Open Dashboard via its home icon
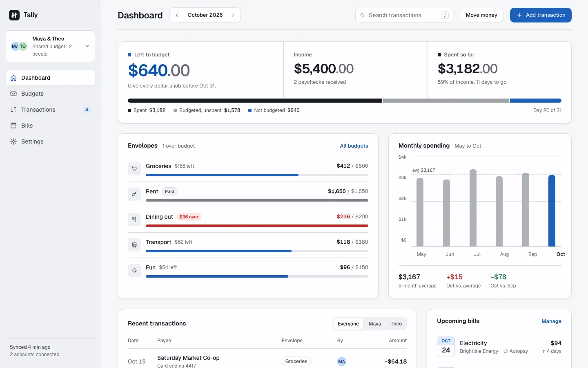Image resolution: width=588 pixels, height=368 pixels. click(x=13, y=78)
